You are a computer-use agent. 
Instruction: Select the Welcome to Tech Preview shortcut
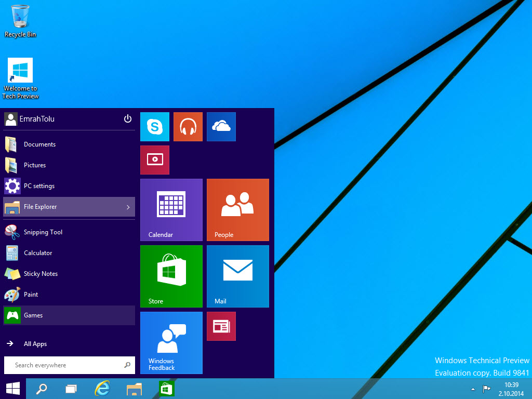20,79
